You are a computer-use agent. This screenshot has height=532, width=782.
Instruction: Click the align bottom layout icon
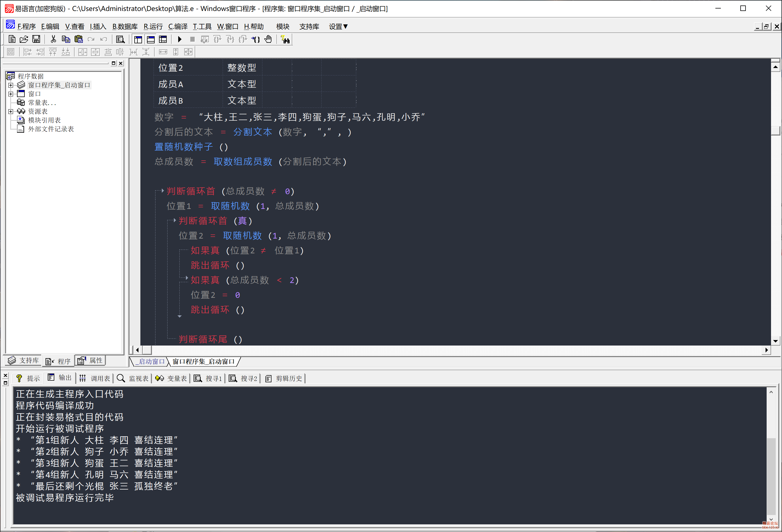[x=66, y=52]
